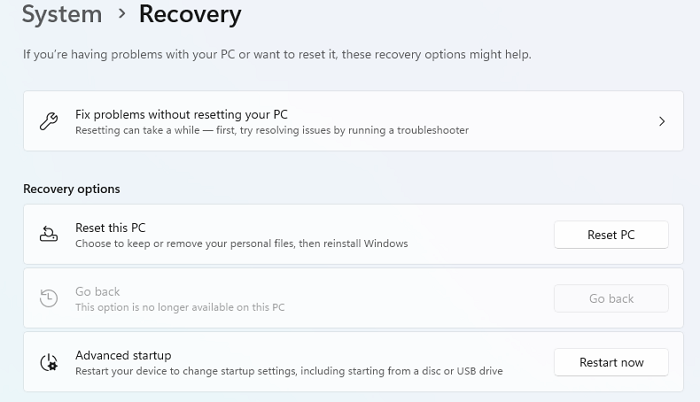The height and width of the screenshot is (402, 700).
Task: Click the greyed-out Go back button
Action: point(611,299)
